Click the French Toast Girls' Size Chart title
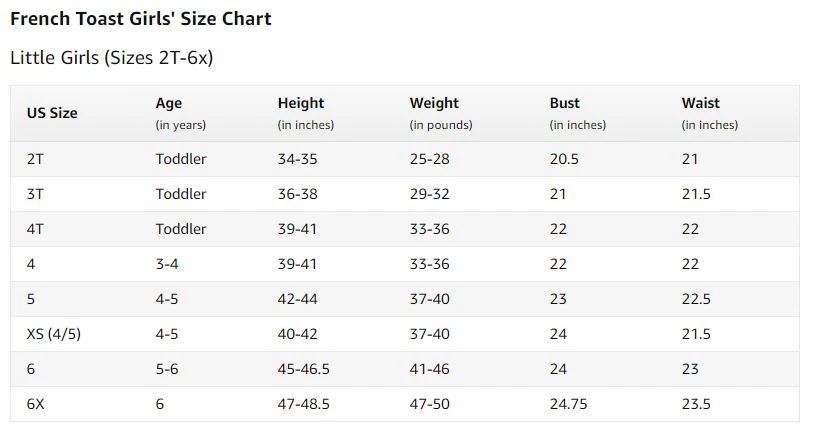The image size is (813, 434). 140,19
